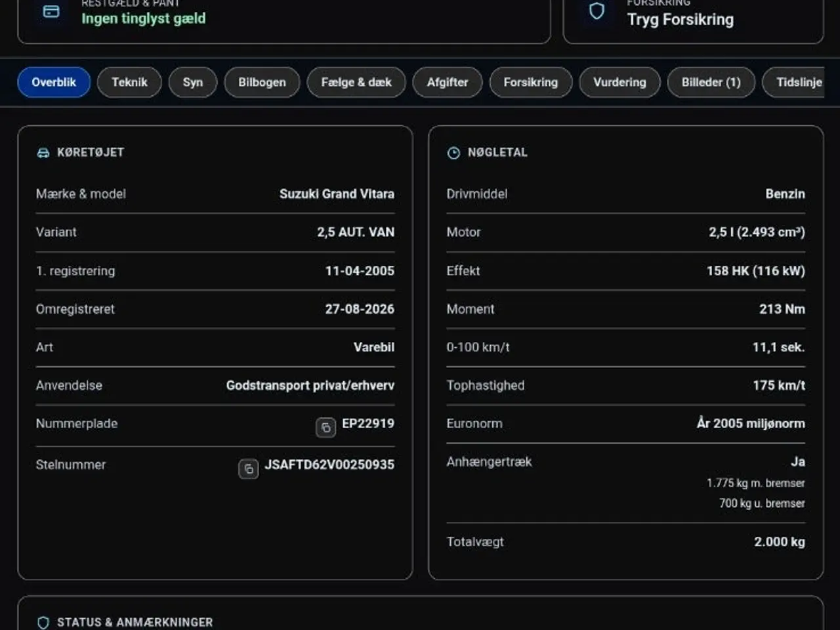Click the re-registration date 27-08-2026
This screenshot has height=630, width=840.
coord(360,308)
